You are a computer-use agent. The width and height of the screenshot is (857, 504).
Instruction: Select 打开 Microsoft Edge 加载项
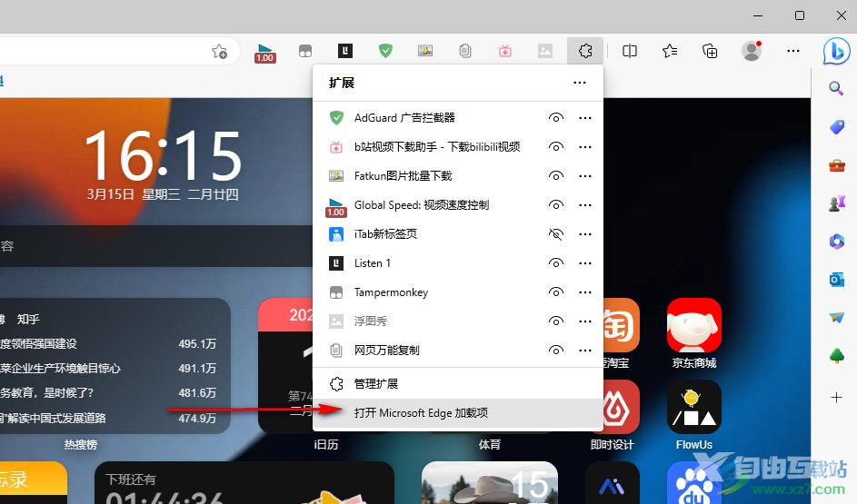(458, 413)
